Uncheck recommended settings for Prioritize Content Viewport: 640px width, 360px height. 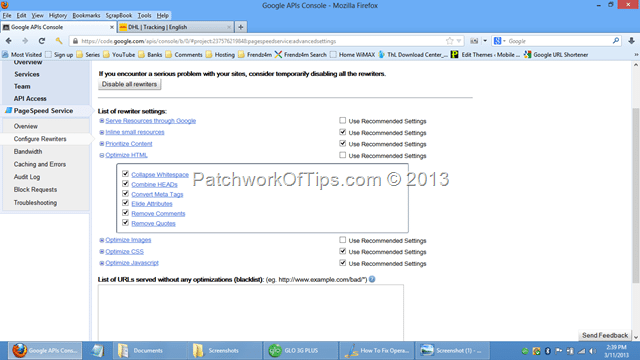(x=342, y=143)
